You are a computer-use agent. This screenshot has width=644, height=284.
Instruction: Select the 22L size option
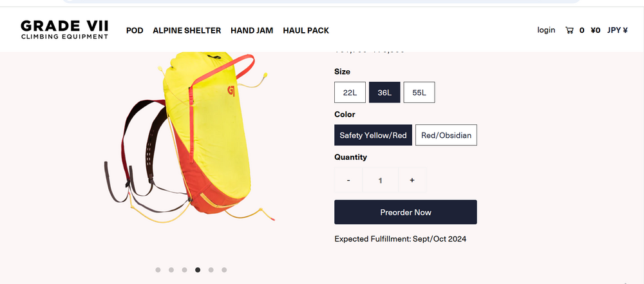click(x=350, y=93)
